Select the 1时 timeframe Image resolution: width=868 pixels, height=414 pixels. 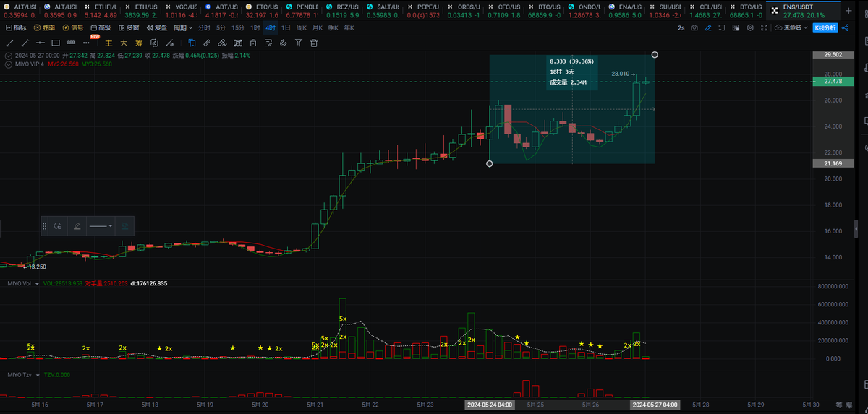[255, 27]
